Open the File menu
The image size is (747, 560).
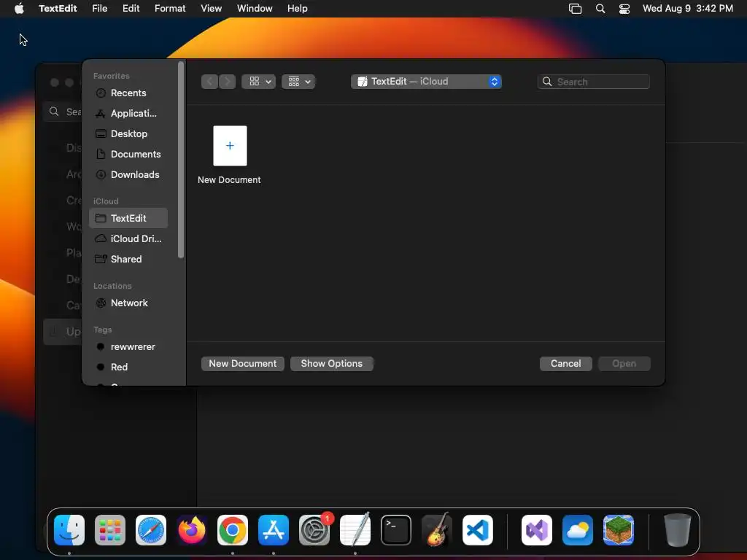pos(99,8)
